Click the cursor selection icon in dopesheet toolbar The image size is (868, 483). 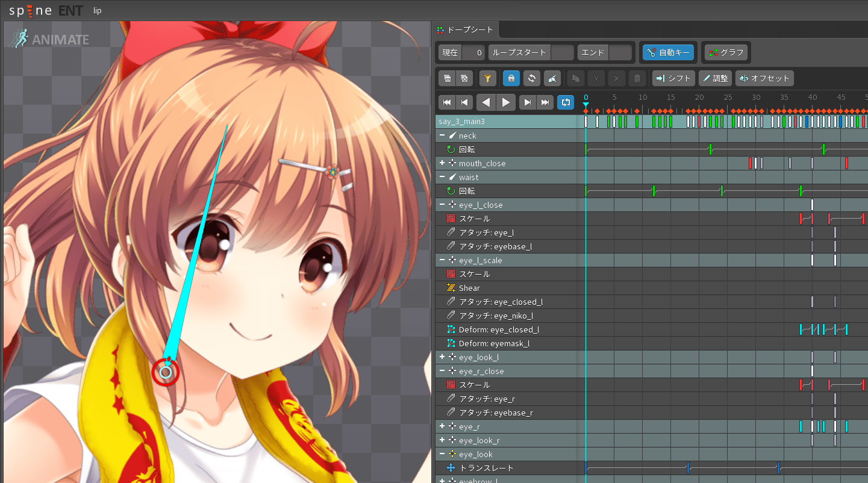pos(552,78)
